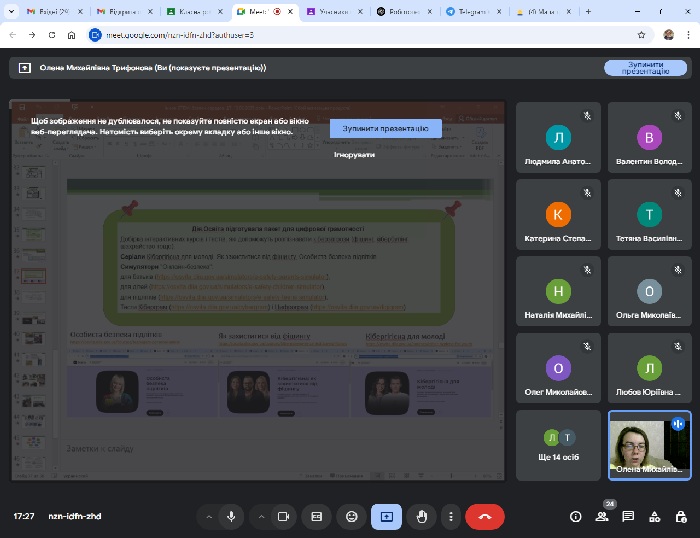Show the participants people panel
Image resolution: width=700 pixels, height=538 pixels.
[602, 516]
